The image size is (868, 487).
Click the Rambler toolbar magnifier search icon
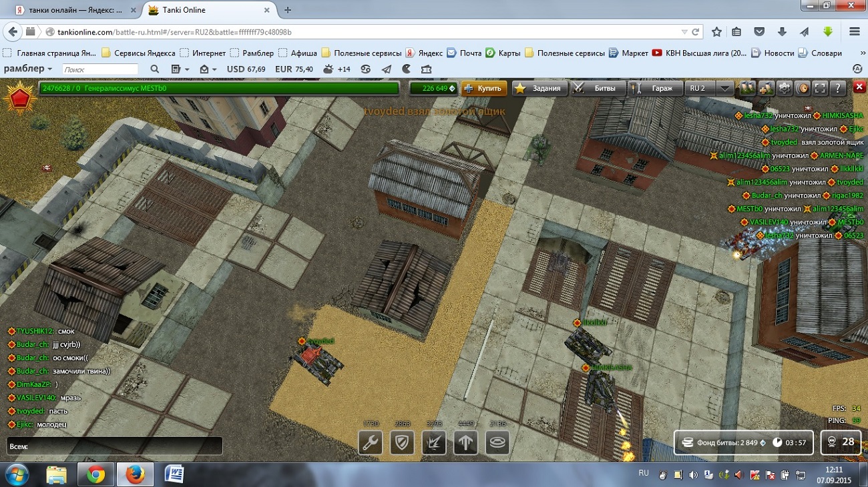point(155,69)
